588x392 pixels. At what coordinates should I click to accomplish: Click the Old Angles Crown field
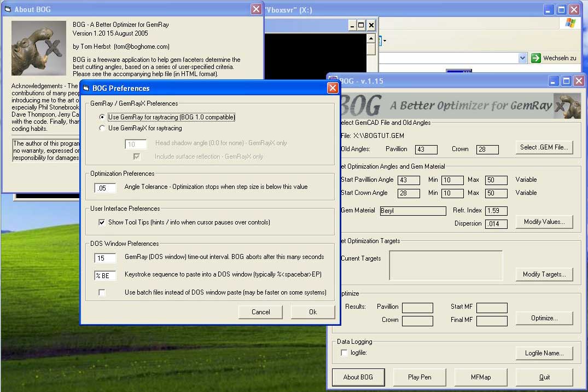tap(487, 149)
